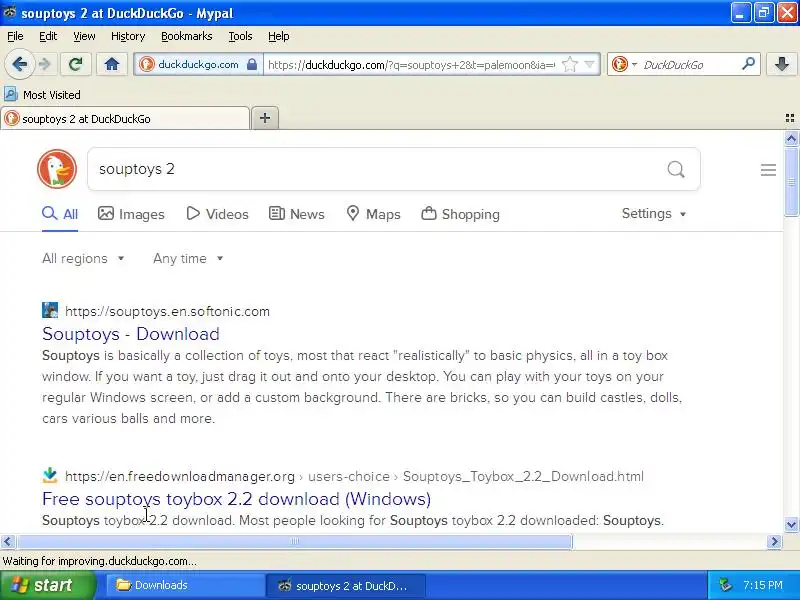Show the tab groups grid icon
Viewport: 800px width, 600px height.
pyautogui.click(x=790, y=118)
